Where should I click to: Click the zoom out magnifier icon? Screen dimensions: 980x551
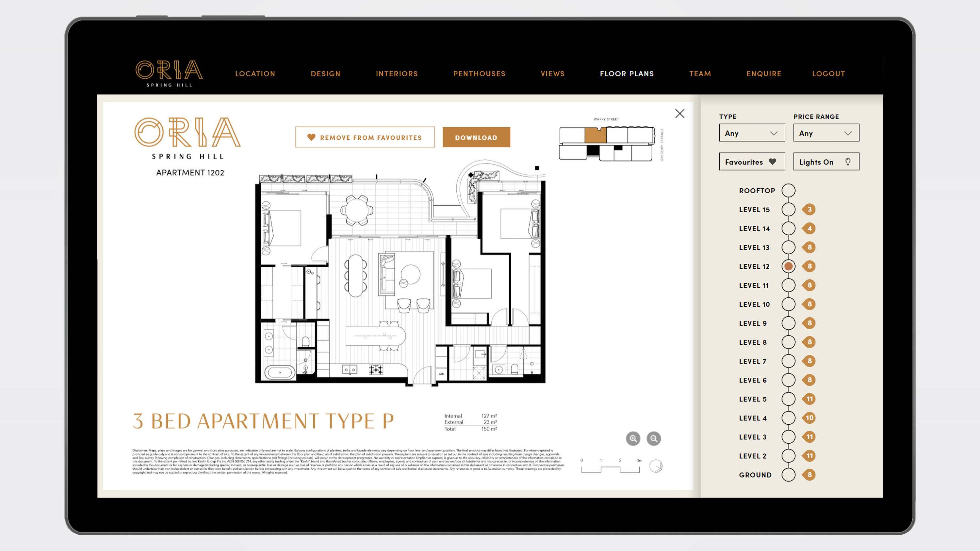click(x=654, y=438)
